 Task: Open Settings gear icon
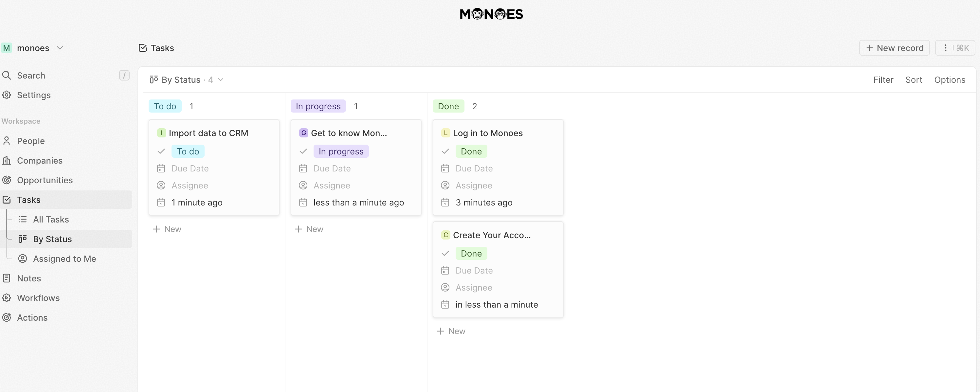point(7,95)
